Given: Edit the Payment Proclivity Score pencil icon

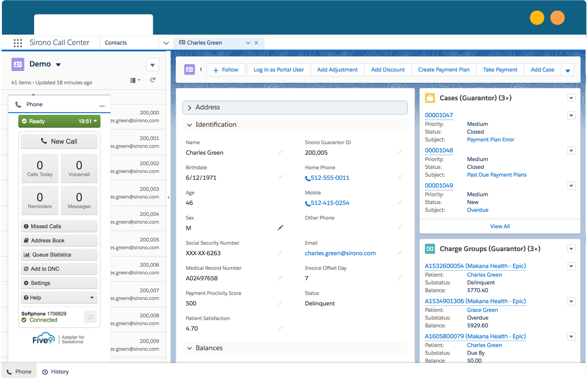Looking at the screenshot, I should click(x=281, y=303).
